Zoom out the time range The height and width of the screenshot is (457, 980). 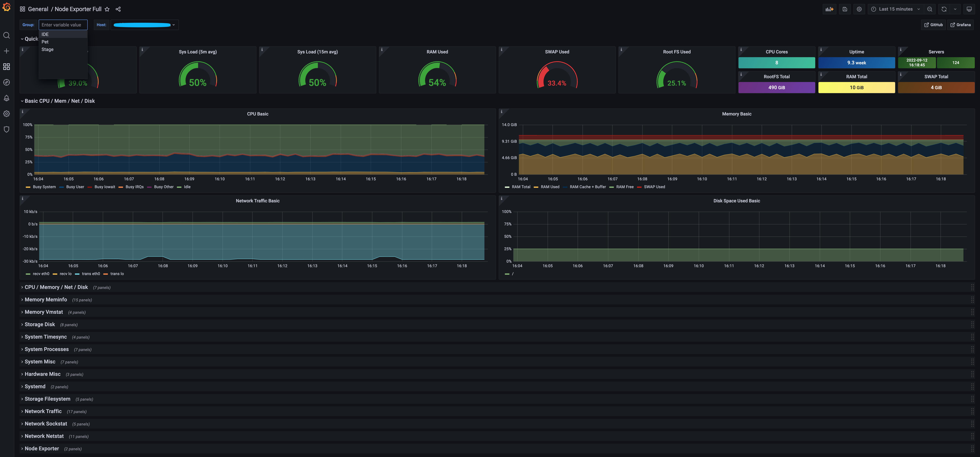click(x=930, y=9)
